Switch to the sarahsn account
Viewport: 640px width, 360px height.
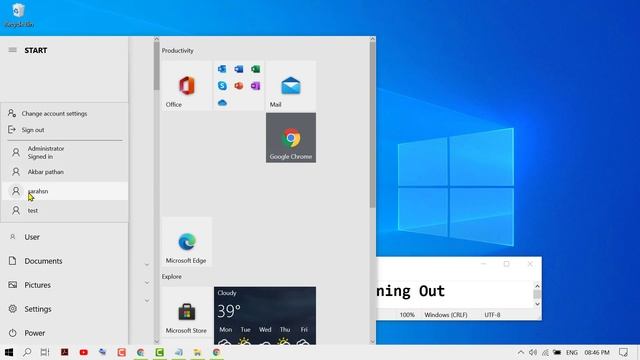point(64,191)
